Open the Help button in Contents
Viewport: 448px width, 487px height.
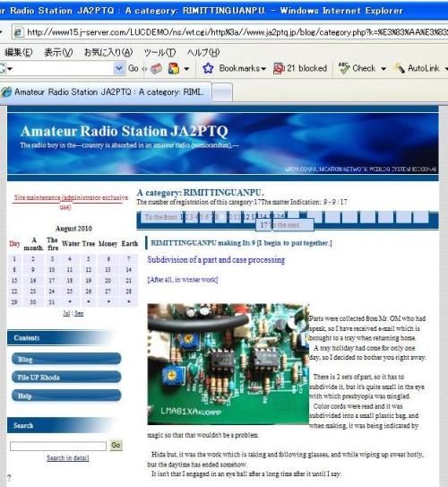pos(66,396)
